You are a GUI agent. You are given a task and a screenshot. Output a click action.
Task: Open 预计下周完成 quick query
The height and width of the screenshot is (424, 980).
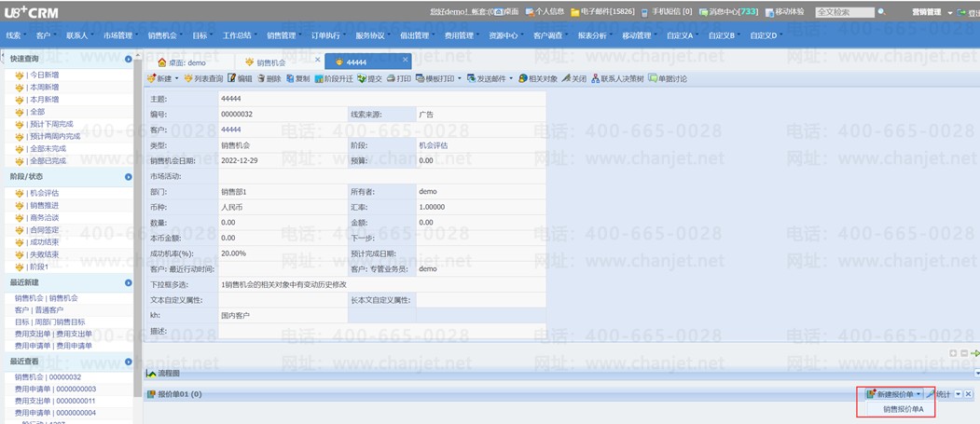51,124
